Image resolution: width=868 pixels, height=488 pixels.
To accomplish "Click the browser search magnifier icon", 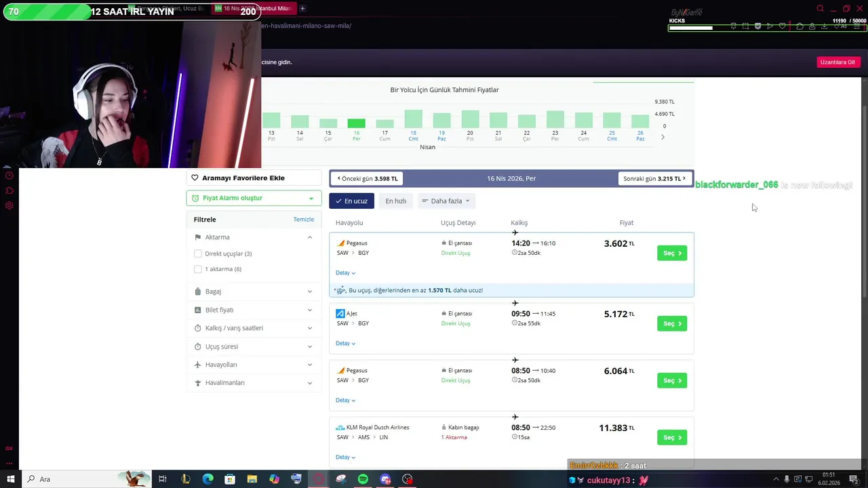I will [x=820, y=9].
